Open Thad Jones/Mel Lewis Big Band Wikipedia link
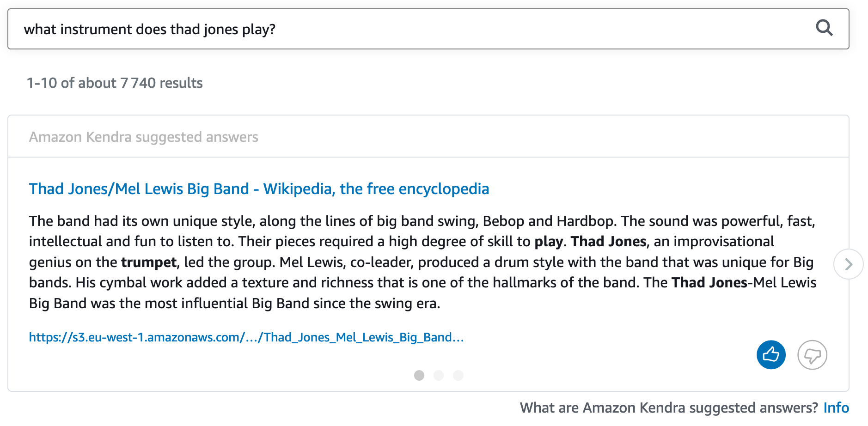Image resolution: width=868 pixels, height=426 pixels. point(259,189)
